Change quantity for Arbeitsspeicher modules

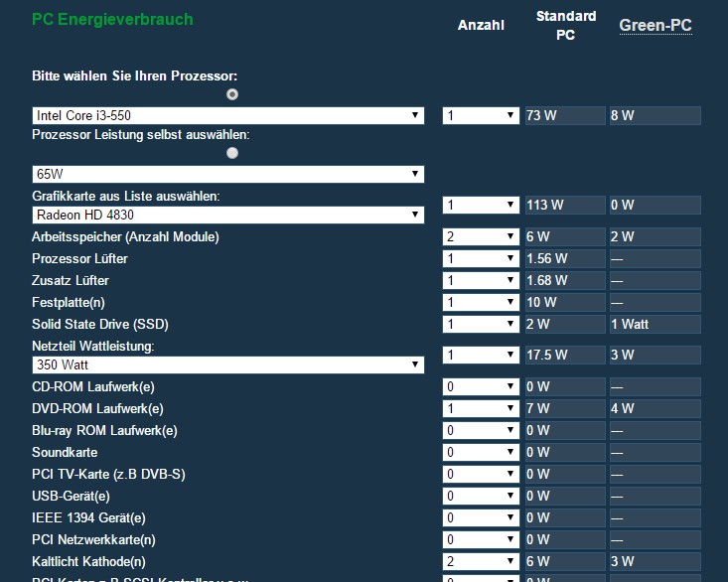coord(481,236)
